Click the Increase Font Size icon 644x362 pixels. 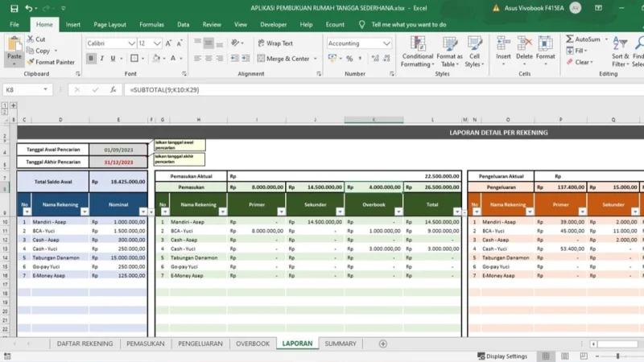pyautogui.click(x=168, y=43)
